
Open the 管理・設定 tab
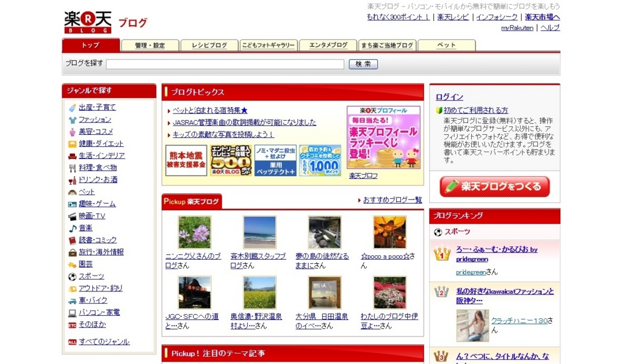[150, 45]
